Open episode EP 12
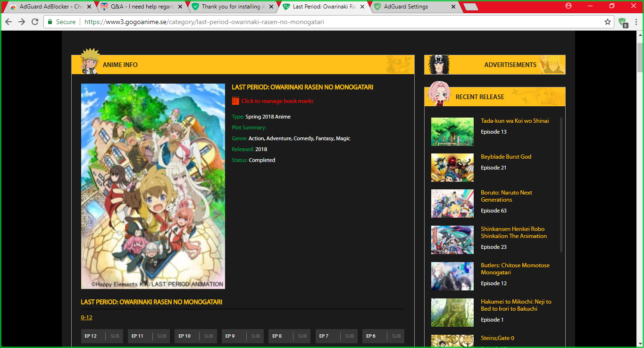 tap(102, 336)
